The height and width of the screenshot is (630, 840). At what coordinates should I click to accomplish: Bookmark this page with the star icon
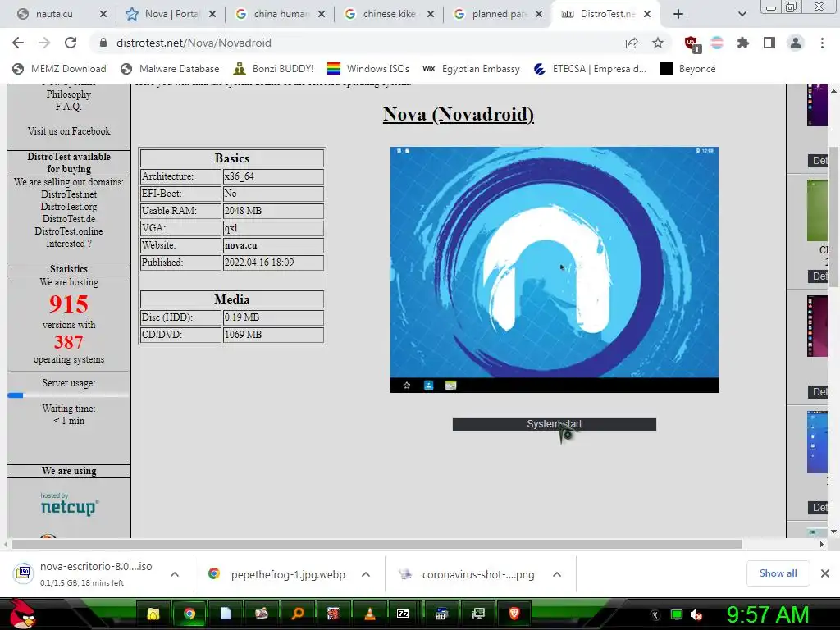[x=658, y=43]
